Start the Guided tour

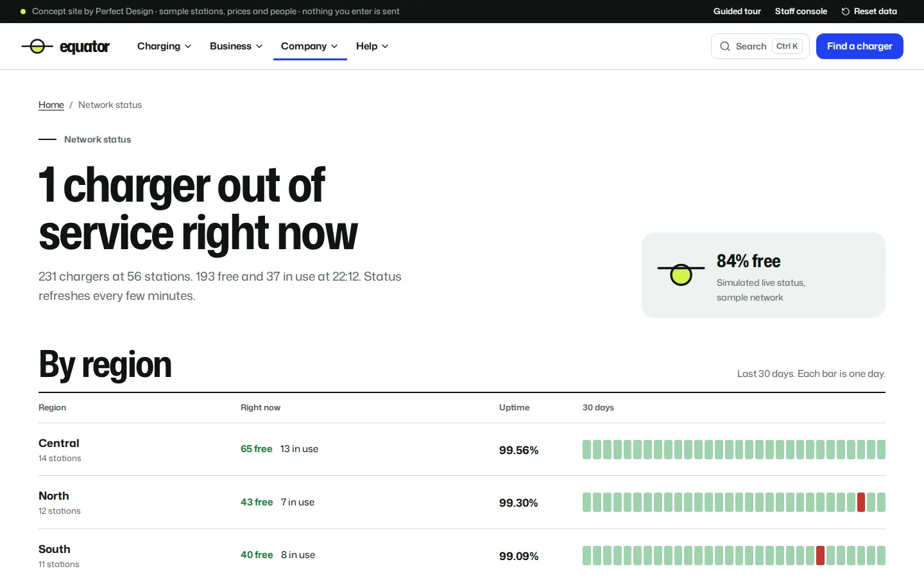click(x=737, y=12)
